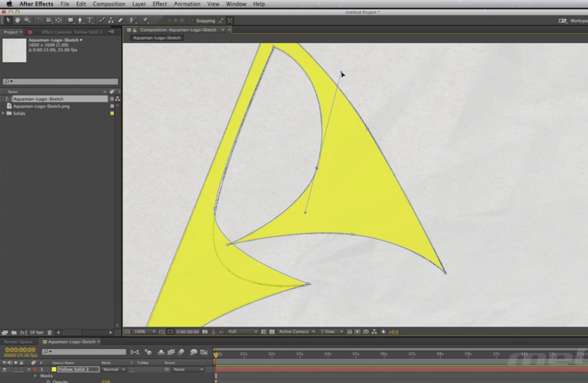Select the Unified Camera tool
Viewport: 588px width, 383px height.
(x=49, y=20)
